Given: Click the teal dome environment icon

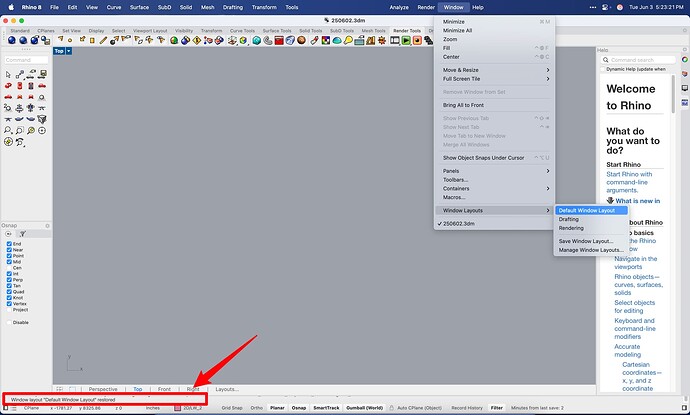Looking at the screenshot, I should 337,40.
